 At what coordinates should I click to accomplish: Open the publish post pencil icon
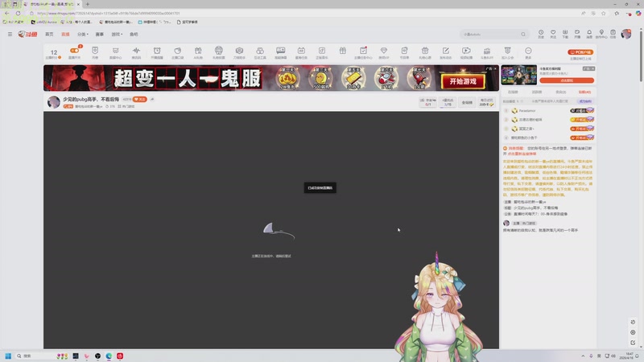coord(446,52)
